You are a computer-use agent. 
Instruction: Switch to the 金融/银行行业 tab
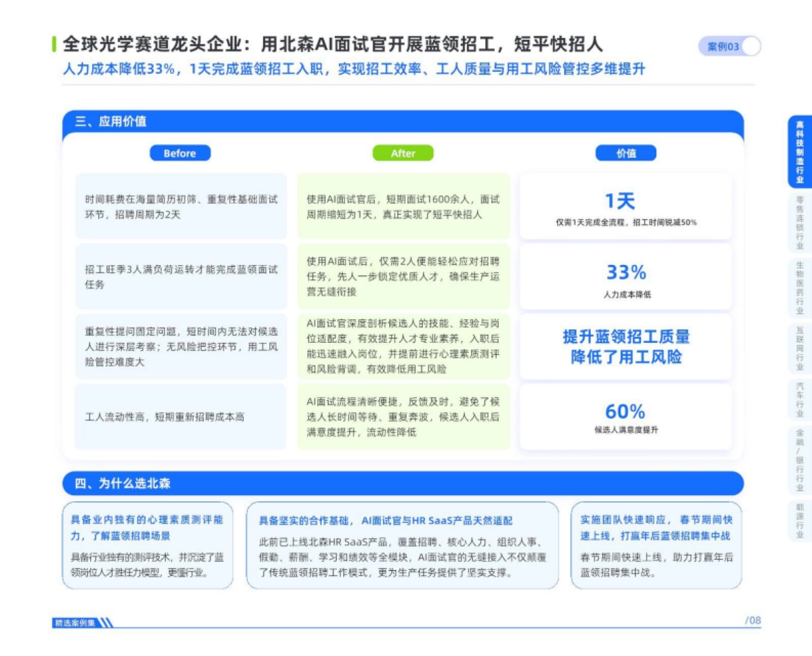tap(800, 456)
